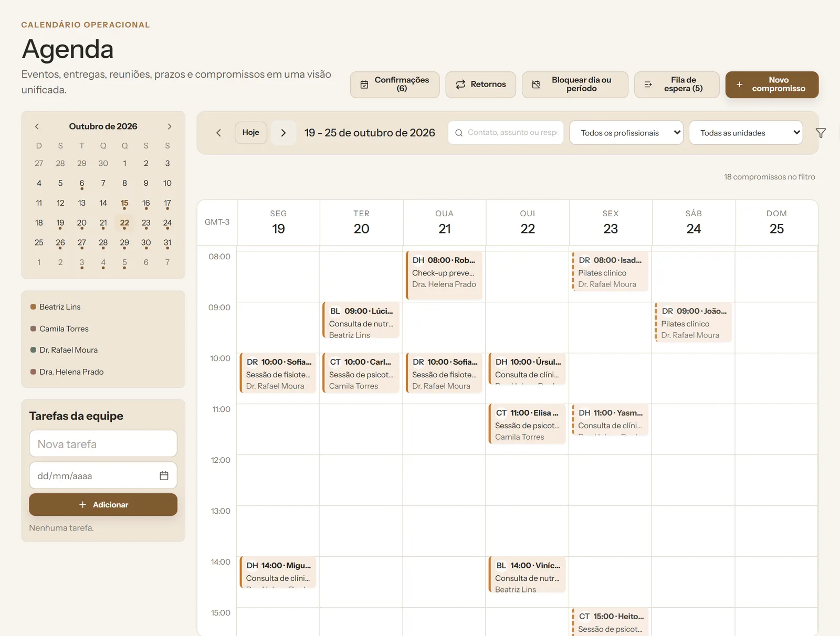Open Confirmações (6) list
Image resolution: width=840 pixels, height=636 pixels.
[x=395, y=84]
